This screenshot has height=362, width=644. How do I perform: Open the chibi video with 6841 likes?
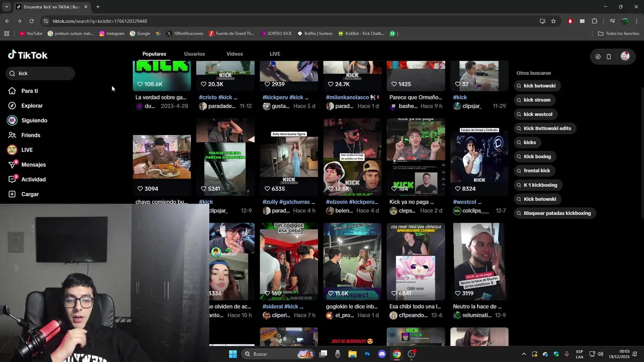(x=416, y=261)
